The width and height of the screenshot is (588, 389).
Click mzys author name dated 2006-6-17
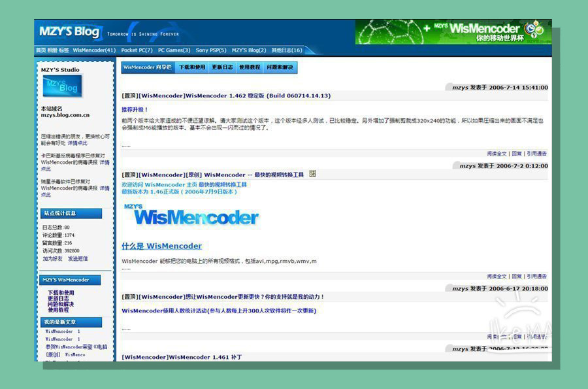[460, 289]
